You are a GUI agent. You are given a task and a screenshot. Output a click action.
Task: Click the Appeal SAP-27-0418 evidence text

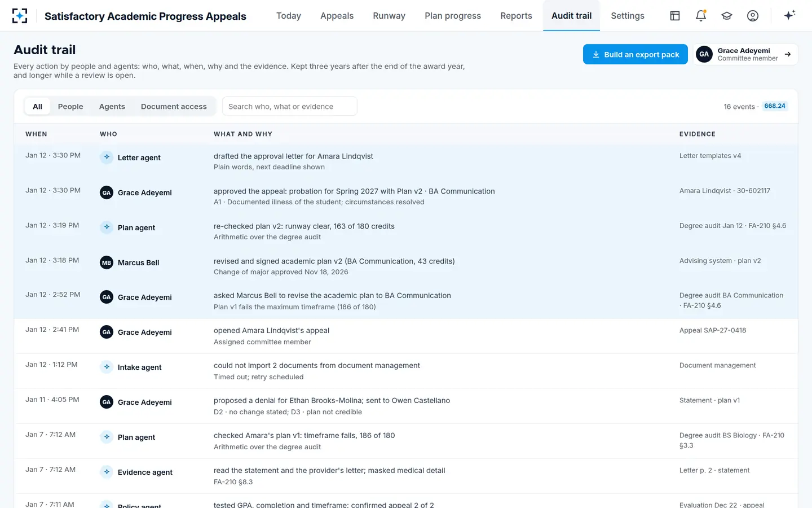point(713,330)
